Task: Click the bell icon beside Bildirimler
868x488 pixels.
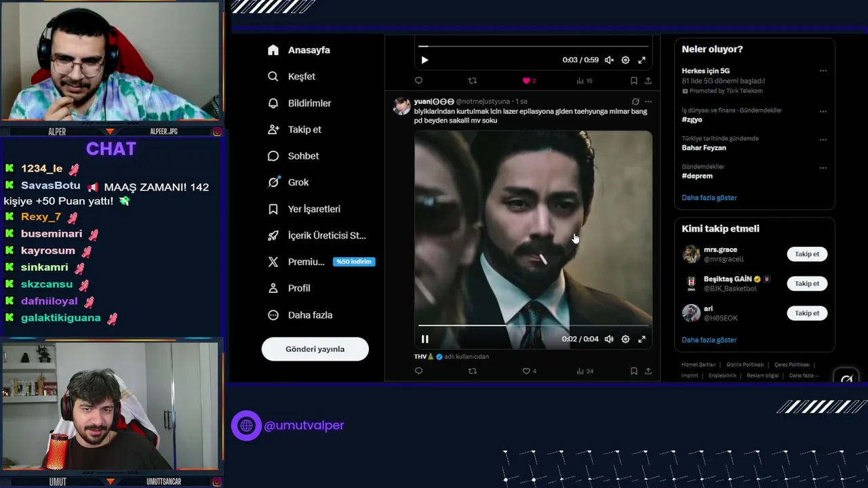Action: click(x=273, y=103)
